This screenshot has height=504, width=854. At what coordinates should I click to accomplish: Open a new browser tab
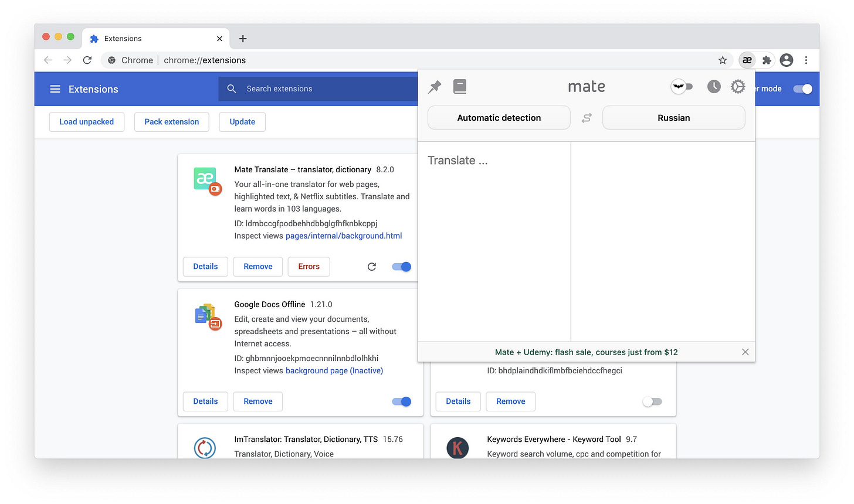click(243, 39)
